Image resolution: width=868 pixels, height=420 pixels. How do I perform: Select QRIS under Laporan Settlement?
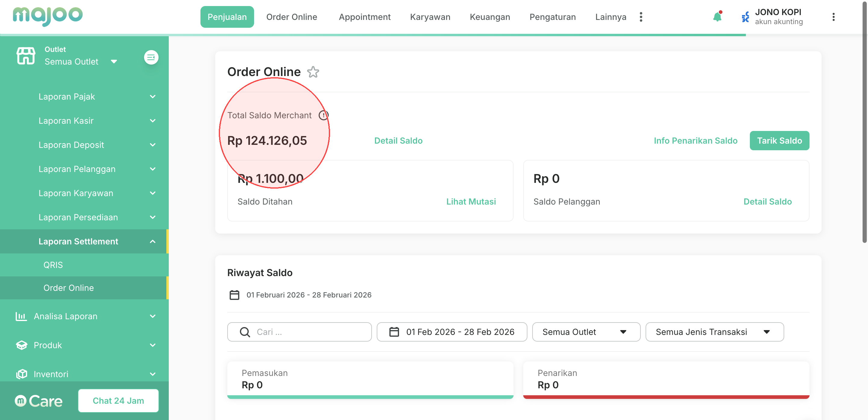coord(53,265)
